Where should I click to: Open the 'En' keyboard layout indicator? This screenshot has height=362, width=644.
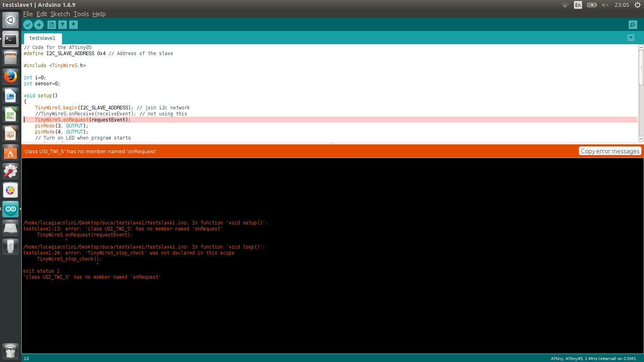(x=578, y=5)
